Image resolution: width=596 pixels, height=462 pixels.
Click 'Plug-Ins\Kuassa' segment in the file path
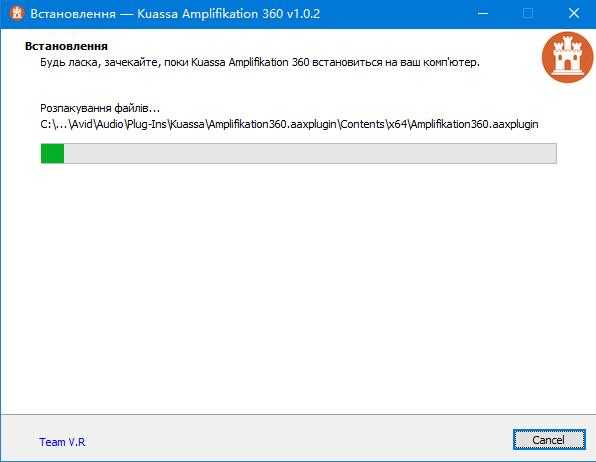pyautogui.click(x=166, y=124)
